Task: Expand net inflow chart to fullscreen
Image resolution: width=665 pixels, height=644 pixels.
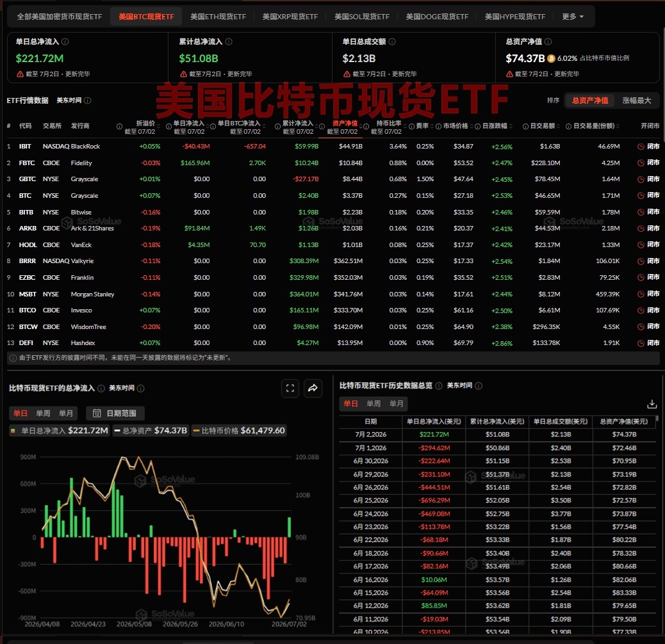Action: (x=290, y=388)
